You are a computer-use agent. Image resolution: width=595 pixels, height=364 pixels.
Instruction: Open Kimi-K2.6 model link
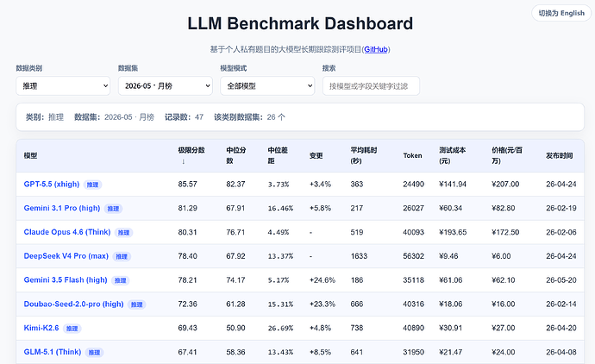[x=41, y=328]
